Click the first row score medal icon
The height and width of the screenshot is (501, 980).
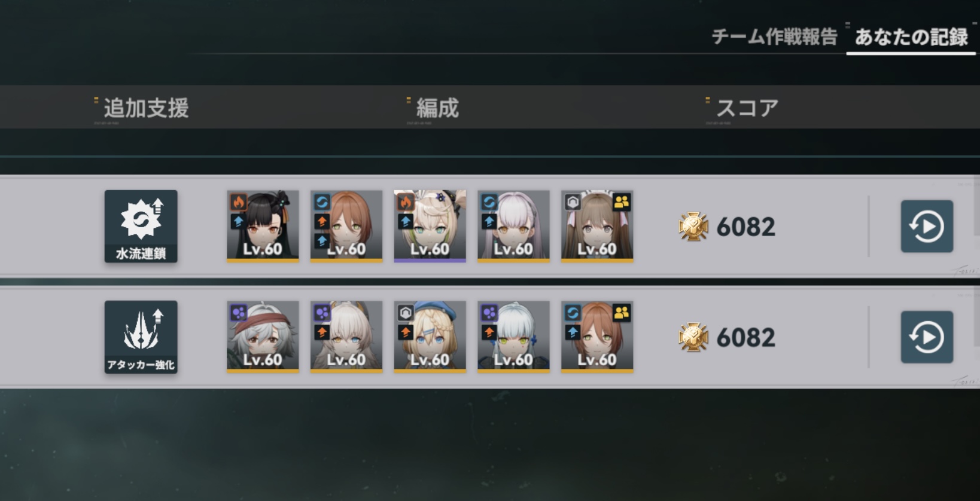click(693, 227)
